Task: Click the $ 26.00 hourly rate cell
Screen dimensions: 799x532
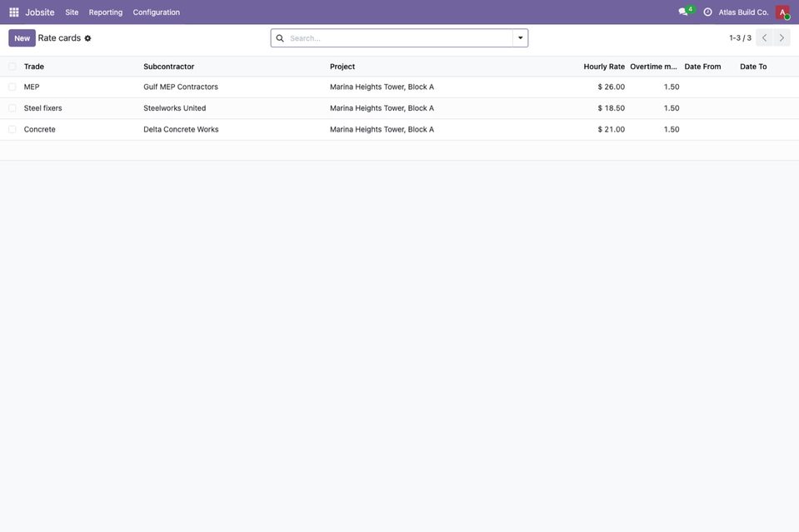Action: click(611, 87)
